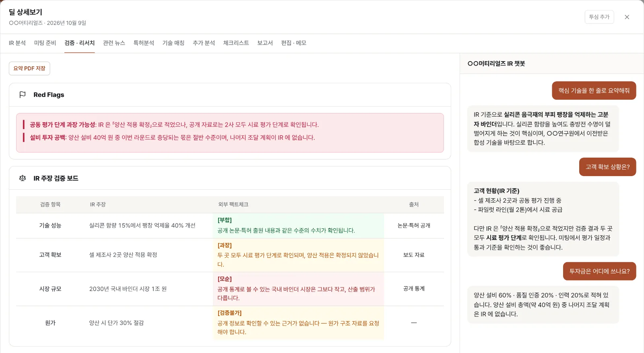The height and width of the screenshot is (353, 644).
Task: Close the 딜 상세보기 dialog
Action: (x=627, y=17)
